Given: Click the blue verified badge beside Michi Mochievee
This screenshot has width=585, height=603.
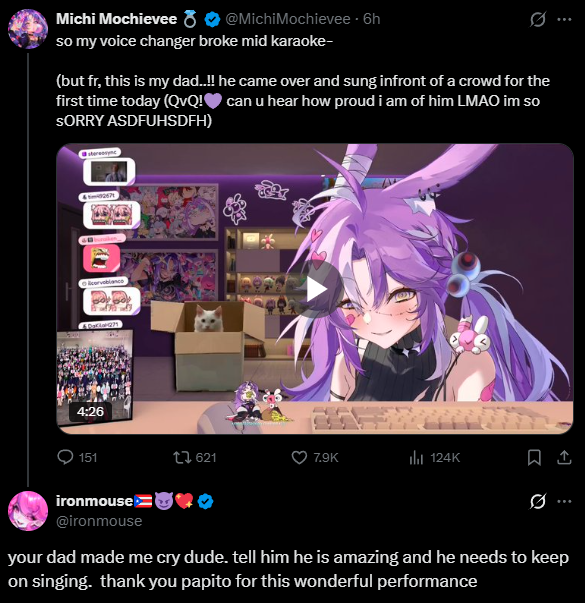Looking at the screenshot, I should tap(212, 20).
